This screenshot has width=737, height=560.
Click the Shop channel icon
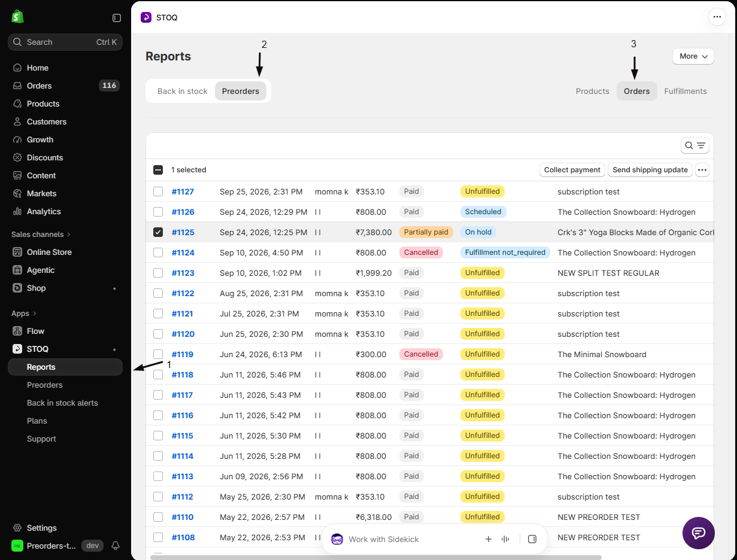point(17,288)
